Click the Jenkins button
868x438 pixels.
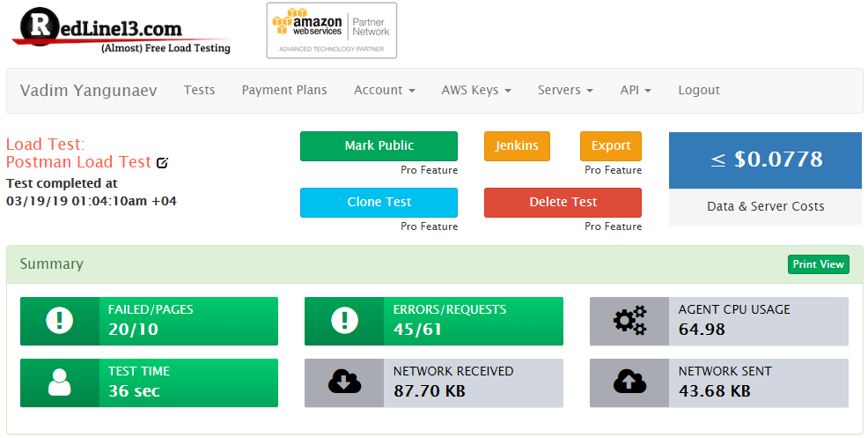coord(517,145)
